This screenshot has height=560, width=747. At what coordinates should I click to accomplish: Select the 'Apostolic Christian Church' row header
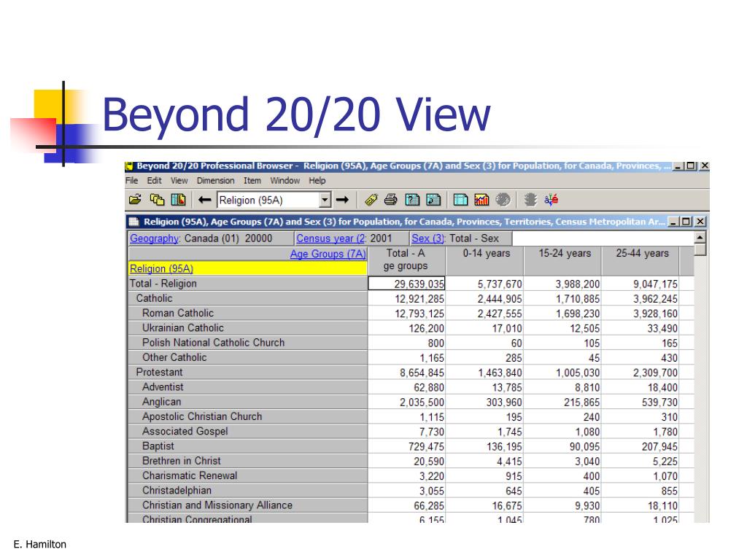tap(248, 416)
